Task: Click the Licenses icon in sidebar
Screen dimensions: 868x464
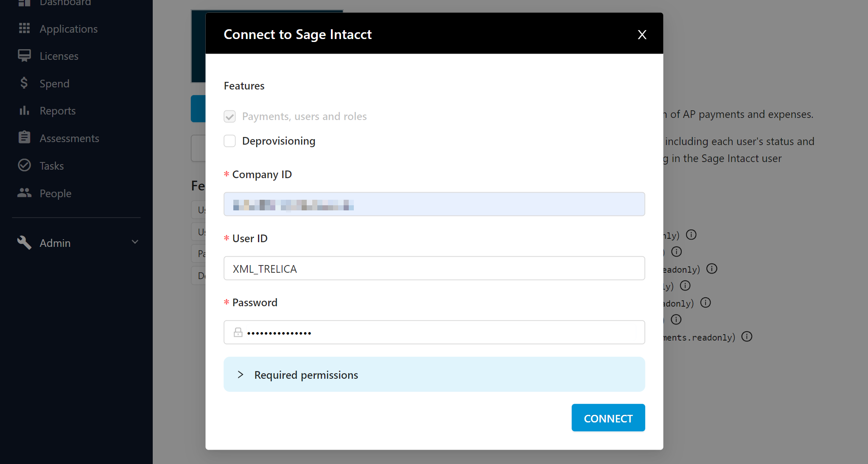Action: tap(24, 56)
